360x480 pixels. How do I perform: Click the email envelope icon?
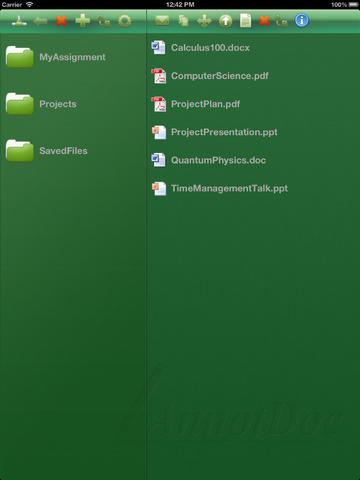pos(162,21)
